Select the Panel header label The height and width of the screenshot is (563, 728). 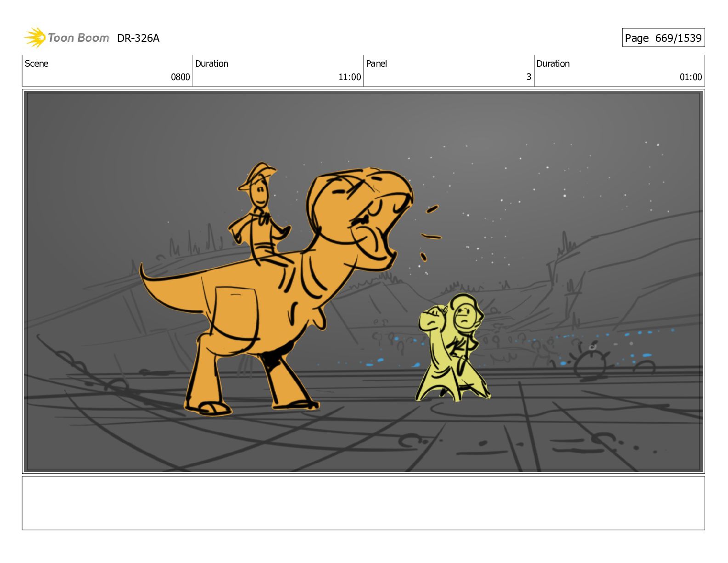point(376,63)
